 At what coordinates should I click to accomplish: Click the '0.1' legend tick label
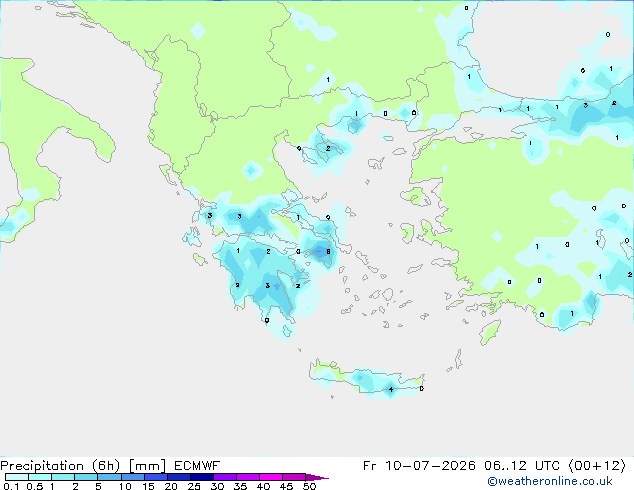pyautogui.click(x=11, y=486)
